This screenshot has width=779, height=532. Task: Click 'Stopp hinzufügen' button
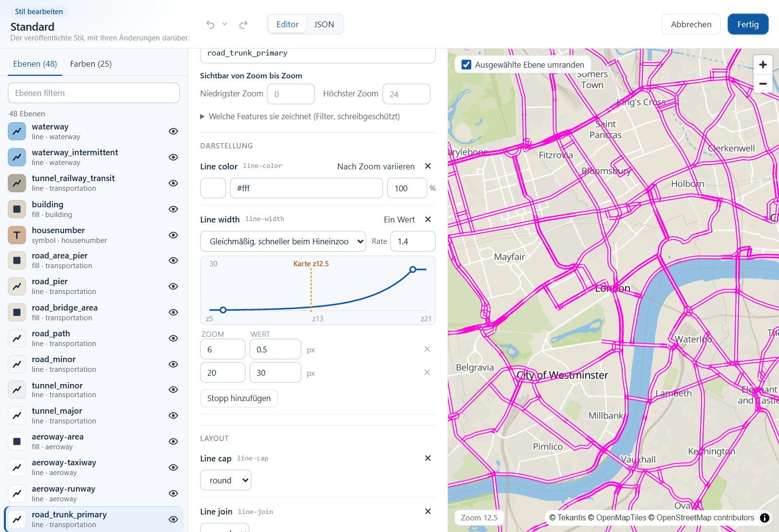pyautogui.click(x=239, y=398)
